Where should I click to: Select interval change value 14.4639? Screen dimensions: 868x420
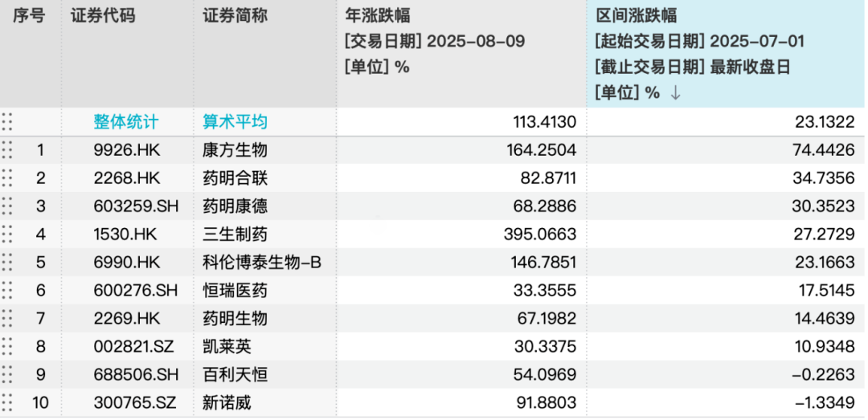pyautogui.click(x=826, y=319)
